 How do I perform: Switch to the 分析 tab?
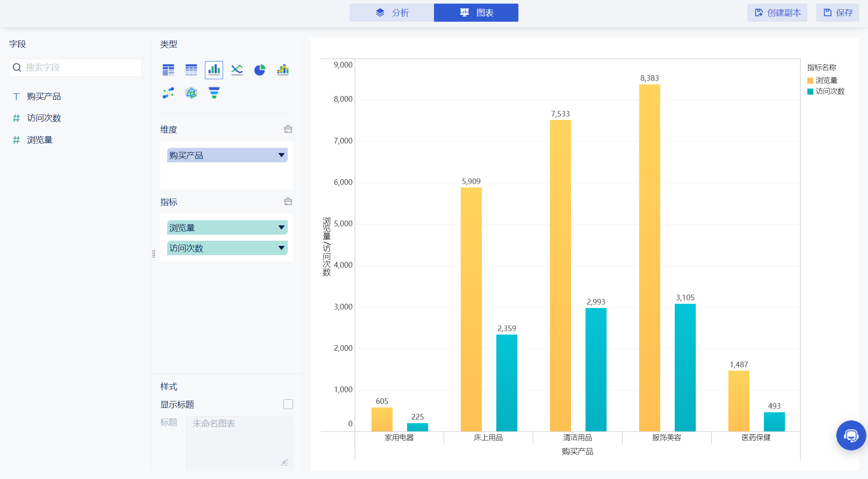click(392, 13)
